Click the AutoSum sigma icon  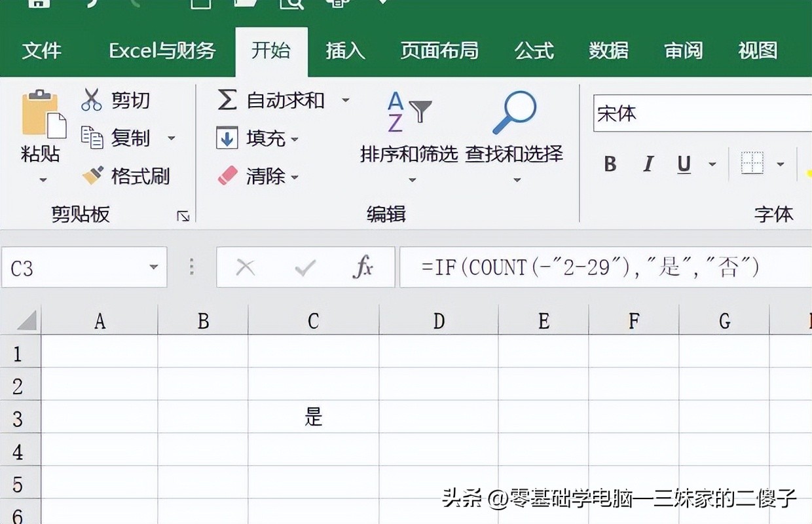point(227,100)
